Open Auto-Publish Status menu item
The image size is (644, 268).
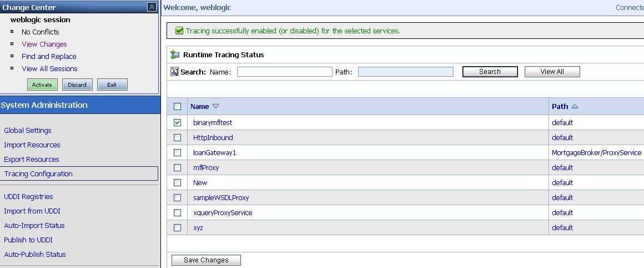pos(35,255)
